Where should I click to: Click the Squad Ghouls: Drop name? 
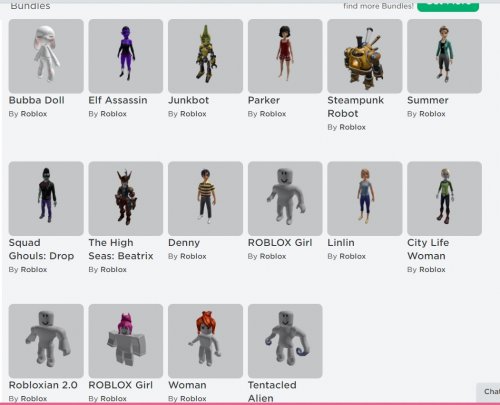pos(41,249)
